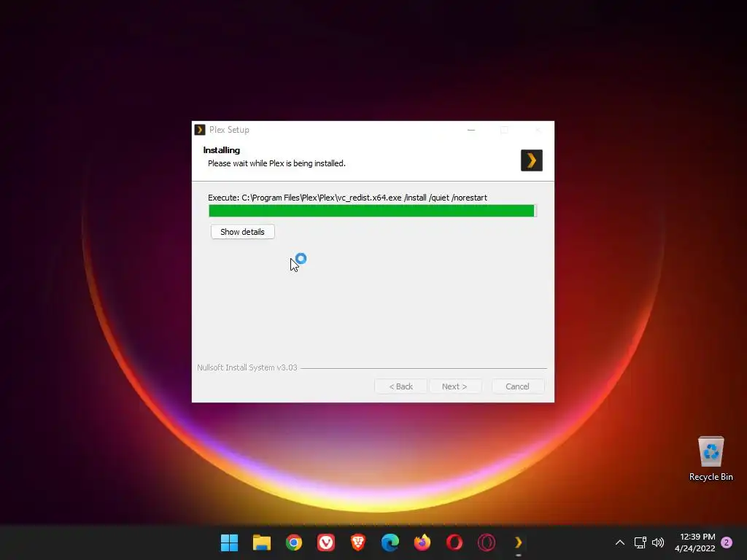The image size is (747, 560).
Task: Select the Recycle Bin desktop icon
Action: pos(711,459)
